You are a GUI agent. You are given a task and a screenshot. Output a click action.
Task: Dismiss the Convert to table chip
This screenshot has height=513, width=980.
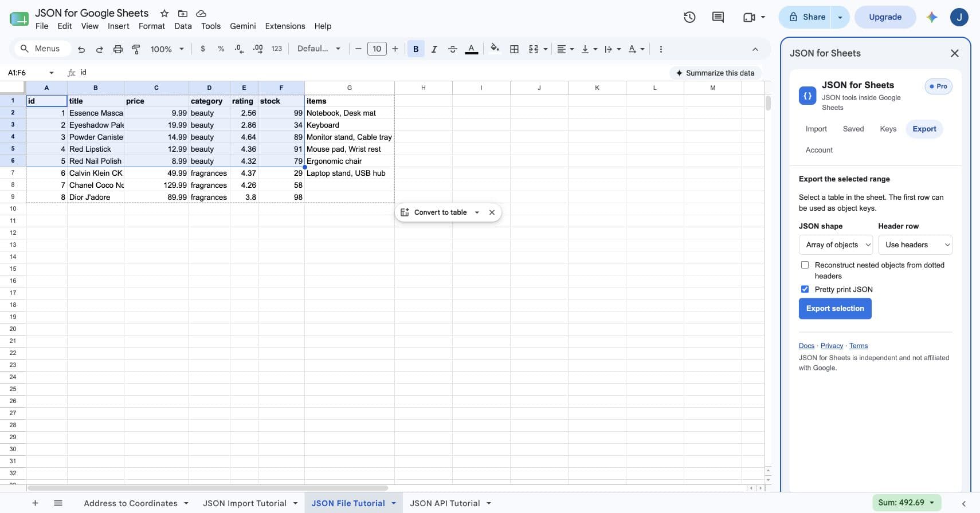click(492, 212)
